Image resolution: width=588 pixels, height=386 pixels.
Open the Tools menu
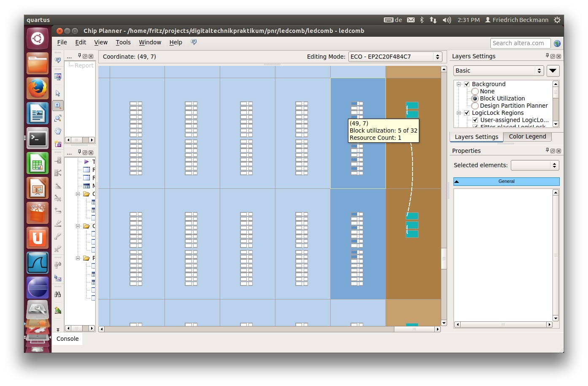[123, 42]
